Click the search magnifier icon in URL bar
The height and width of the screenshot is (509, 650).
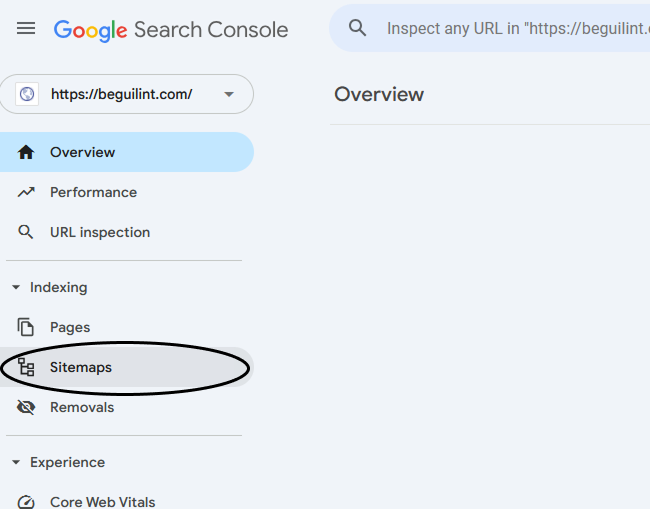click(x=357, y=28)
